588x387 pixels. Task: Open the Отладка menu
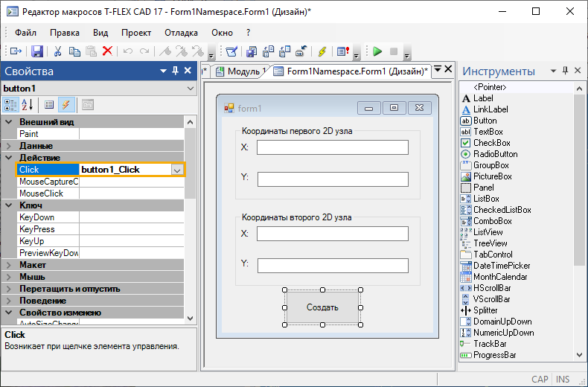[180, 33]
